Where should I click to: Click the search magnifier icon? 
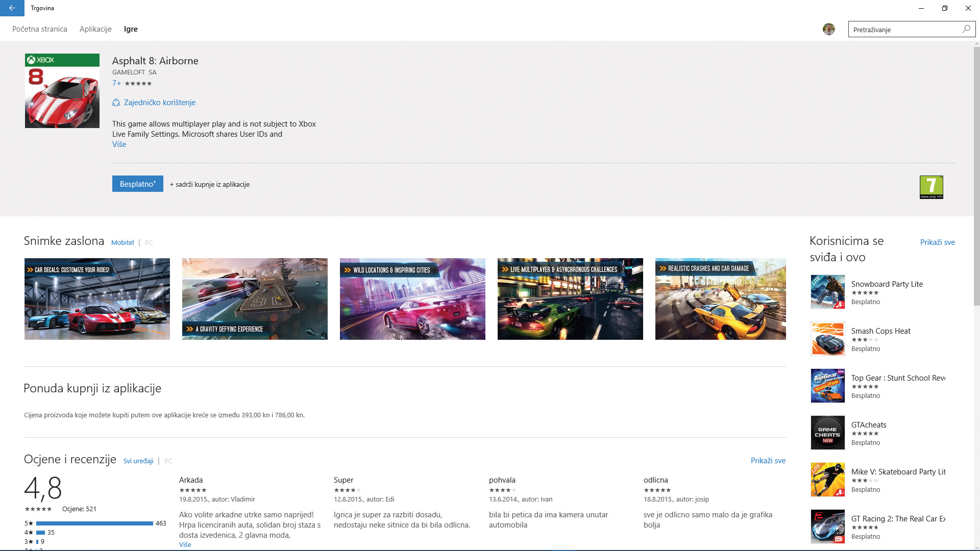click(x=966, y=29)
